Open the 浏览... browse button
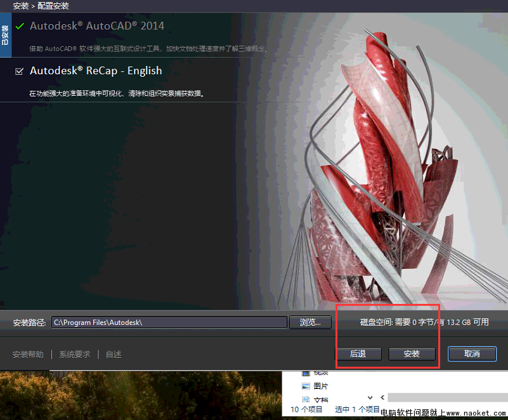 coord(310,322)
